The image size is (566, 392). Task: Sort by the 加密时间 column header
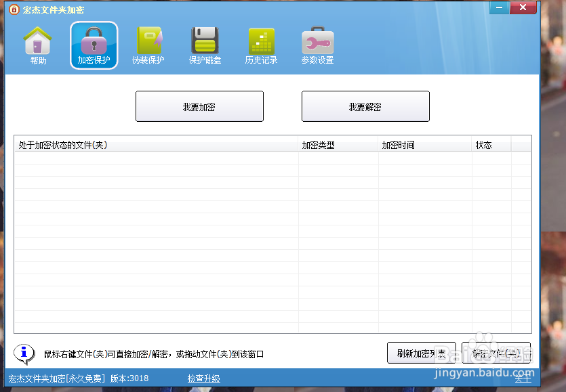(425, 145)
